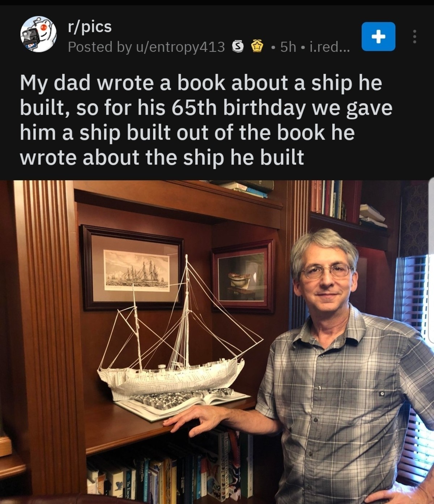Open the three-dot overflow menu

coord(415,37)
